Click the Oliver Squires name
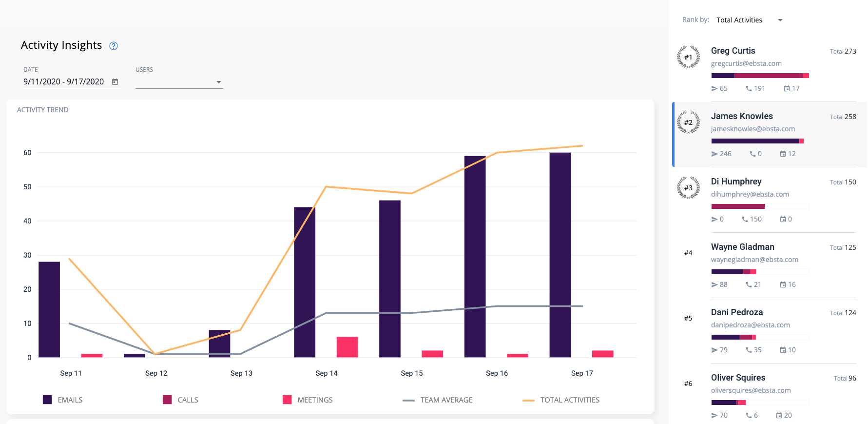Viewport: 868px width, 424px height. click(738, 378)
